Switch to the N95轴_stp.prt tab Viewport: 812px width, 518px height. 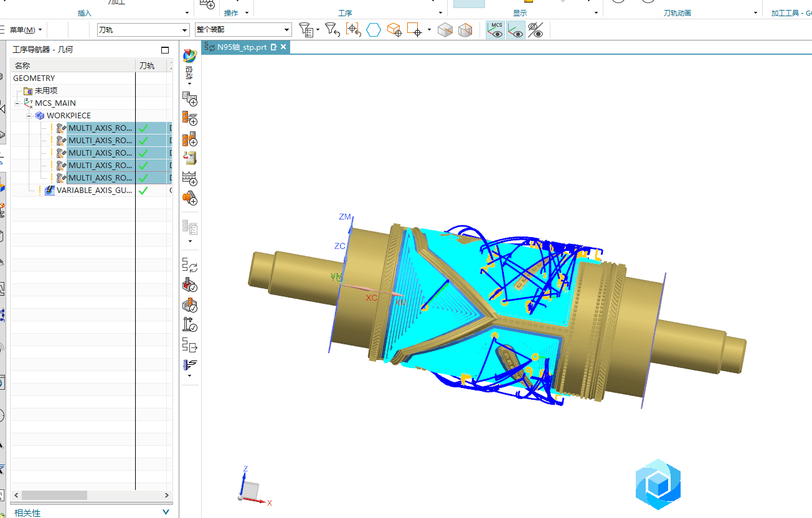(x=242, y=47)
